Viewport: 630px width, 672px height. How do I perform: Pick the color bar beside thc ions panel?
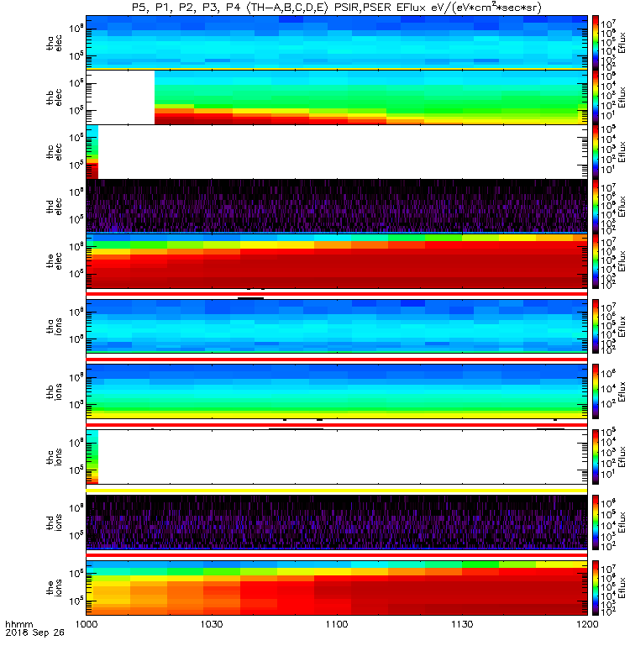596,457
